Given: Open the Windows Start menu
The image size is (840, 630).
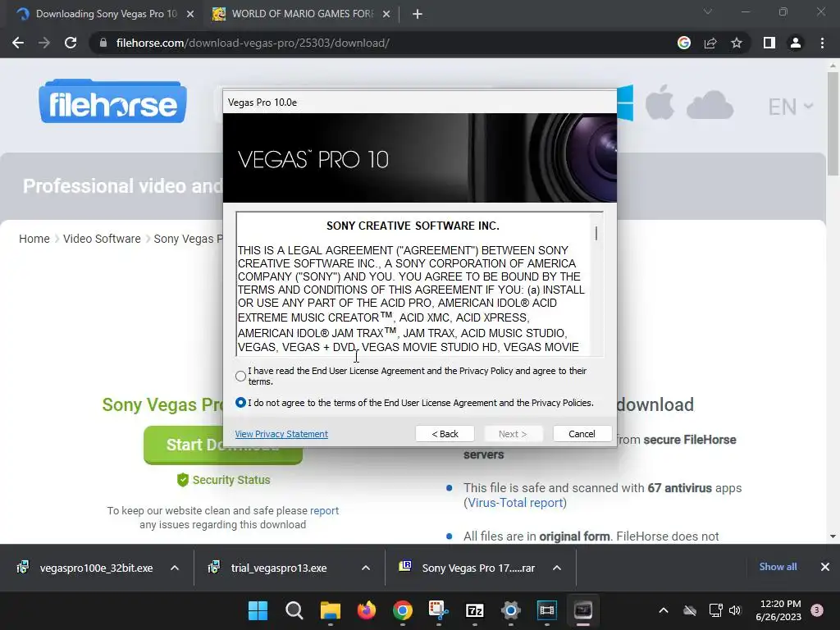Looking at the screenshot, I should (258, 610).
